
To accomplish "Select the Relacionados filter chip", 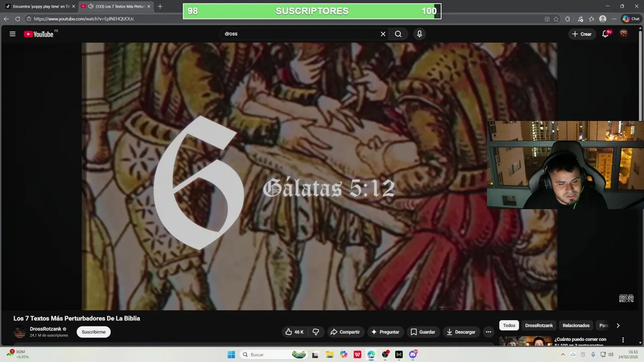I will click(576, 325).
